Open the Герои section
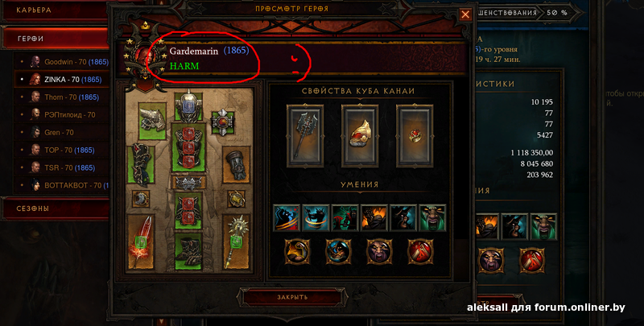 [x=55, y=39]
